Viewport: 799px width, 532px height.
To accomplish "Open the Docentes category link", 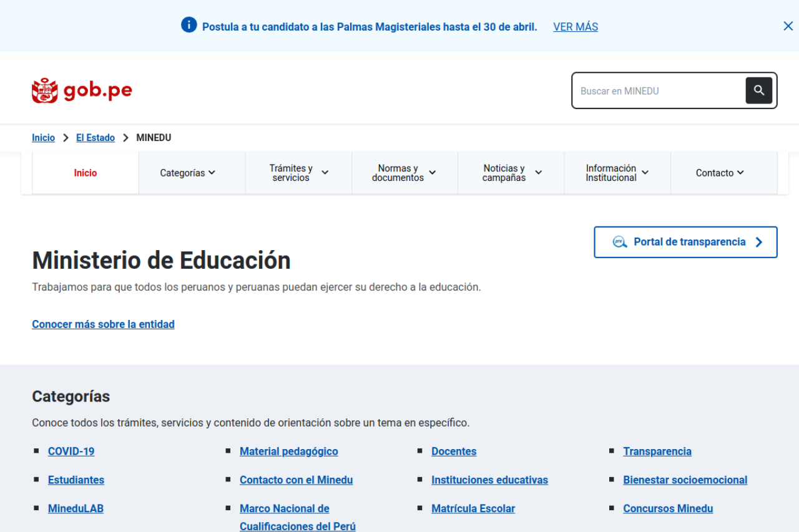I will point(454,451).
